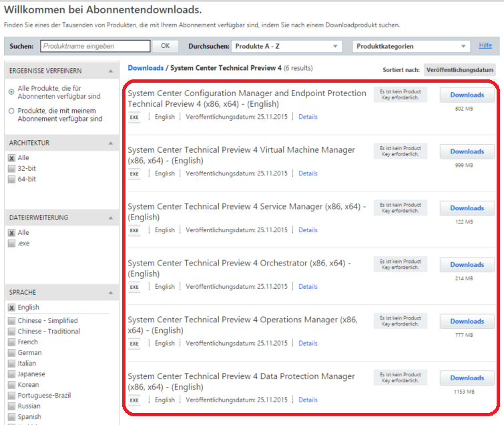
Task: Download Virtual Machine Manager (999 MB)
Action: [x=467, y=151]
